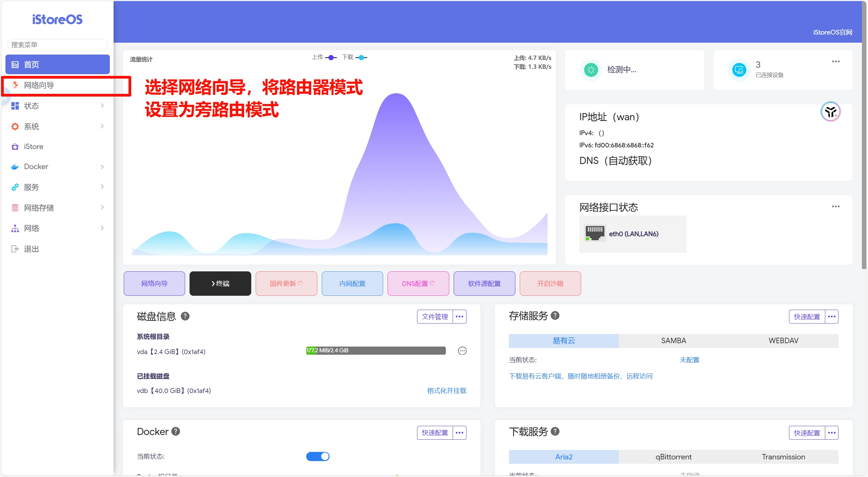The width and height of the screenshot is (868, 477).
Task: Open more options beside 文件管理 button
Action: (459, 316)
